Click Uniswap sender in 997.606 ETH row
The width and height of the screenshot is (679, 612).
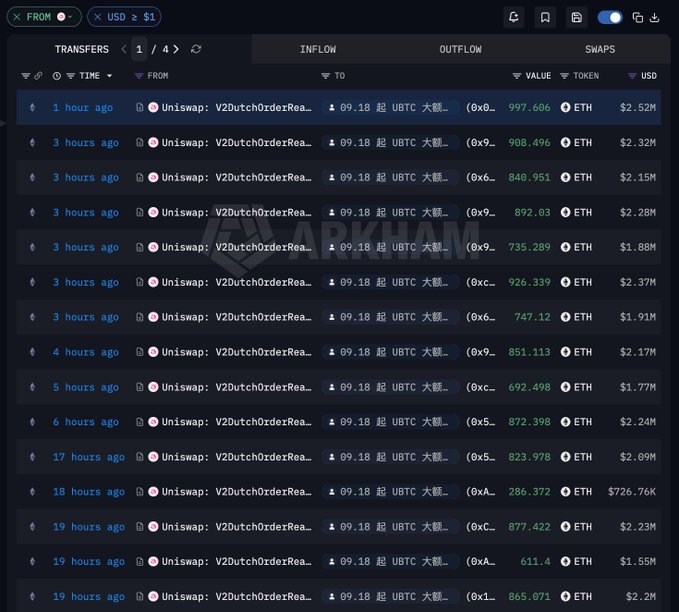click(236, 107)
